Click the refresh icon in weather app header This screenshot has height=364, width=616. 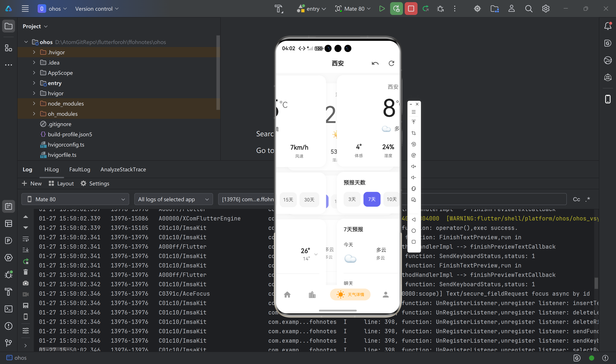click(391, 63)
